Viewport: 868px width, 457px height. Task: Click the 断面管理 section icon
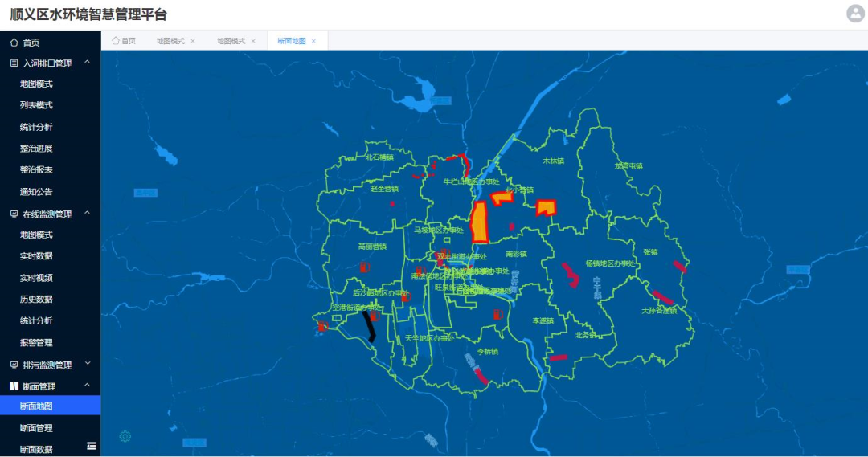pyautogui.click(x=14, y=386)
